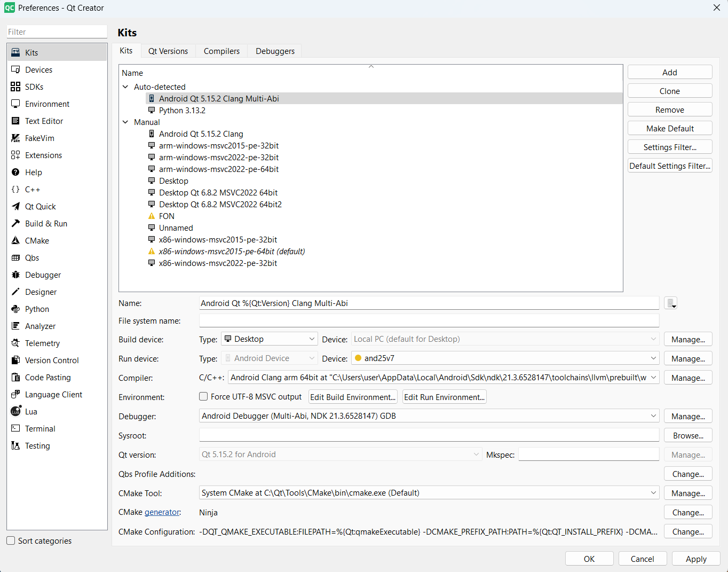
Task: Clone the selected kit
Action: 670,91
